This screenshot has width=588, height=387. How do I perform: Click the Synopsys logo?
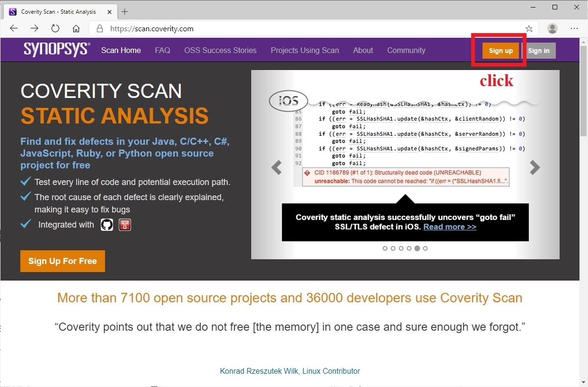(57, 49)
